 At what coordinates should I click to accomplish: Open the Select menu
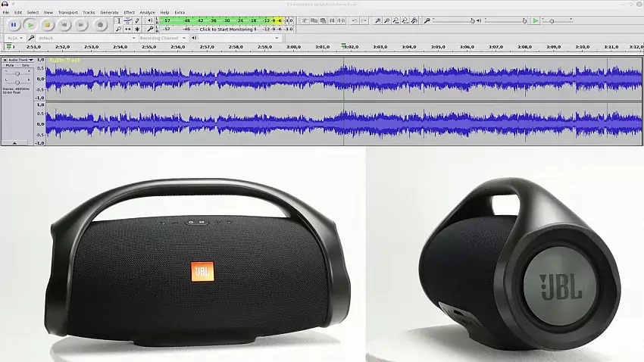pyautogui.click(x=33, y=12)
